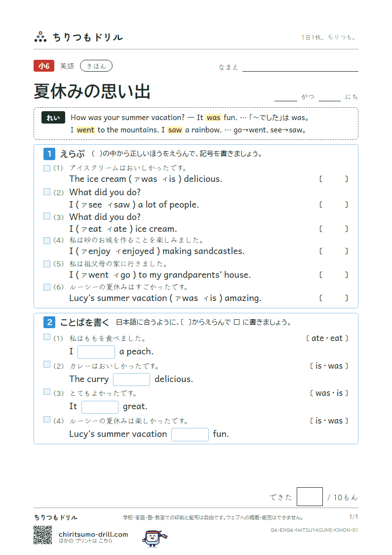Click the 'was · is' hint for question 2-(3)
This screenshot has height=555, width=392.
(x=329, y=393)
